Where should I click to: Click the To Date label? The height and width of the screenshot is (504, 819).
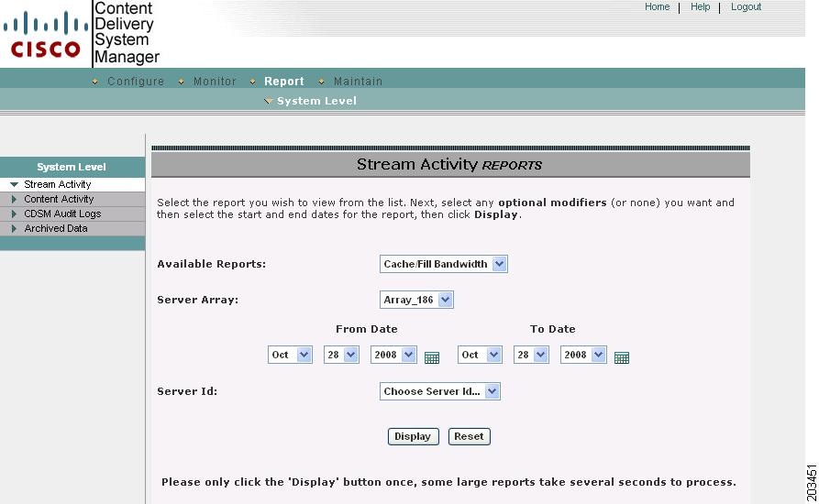[553, 329]
